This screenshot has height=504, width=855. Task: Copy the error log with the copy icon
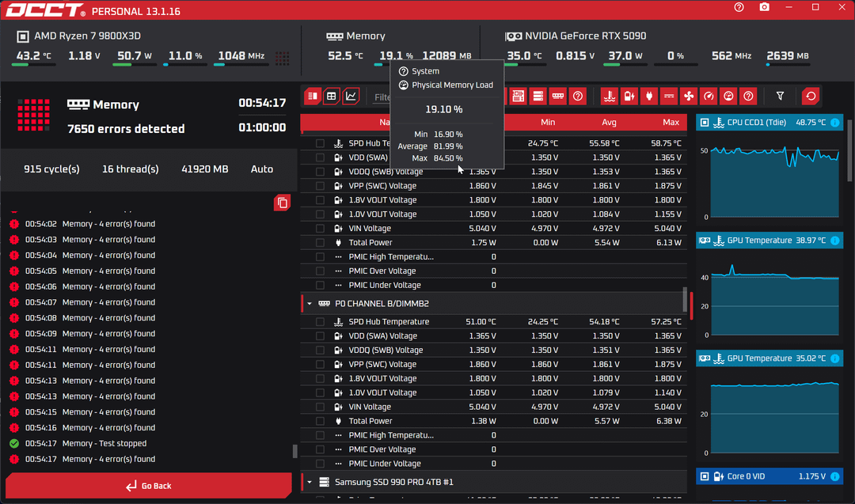coord(282,203)
